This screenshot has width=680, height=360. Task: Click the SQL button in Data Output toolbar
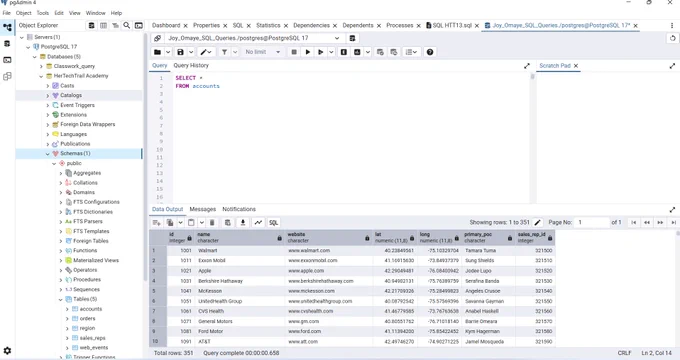click(273, 223)
